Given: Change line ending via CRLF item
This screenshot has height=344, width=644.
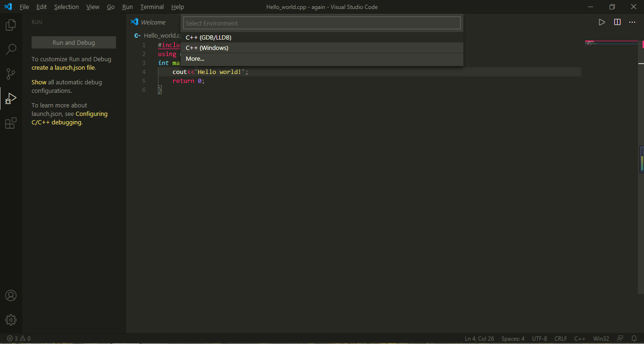Looking at the screenshot, I should 561,338.
